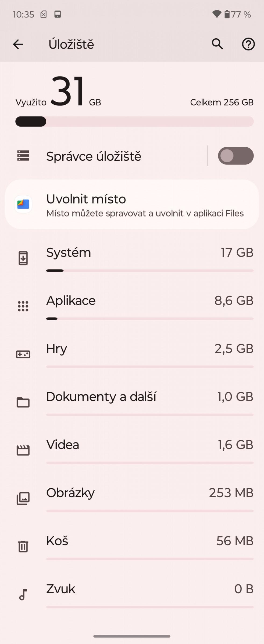Tap the Hry gamepad icon
The width and height of the screenshot is (264, 644).
click(23, 354)
